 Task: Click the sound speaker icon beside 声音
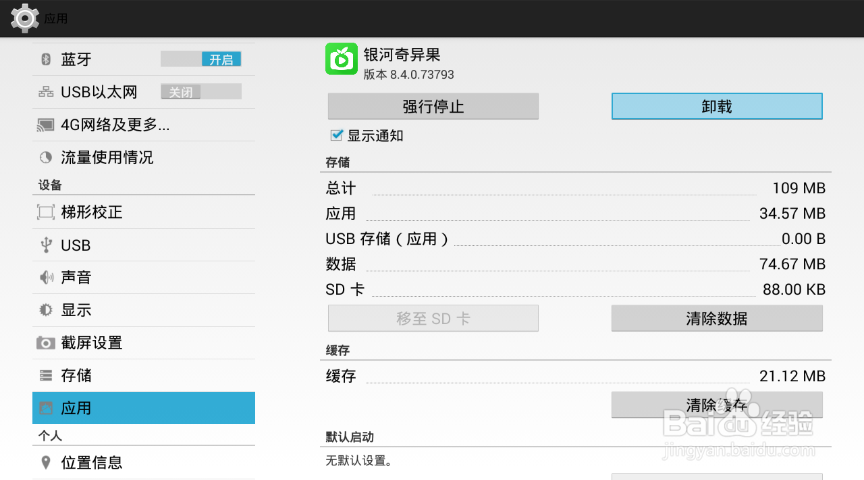pos(46,277)
